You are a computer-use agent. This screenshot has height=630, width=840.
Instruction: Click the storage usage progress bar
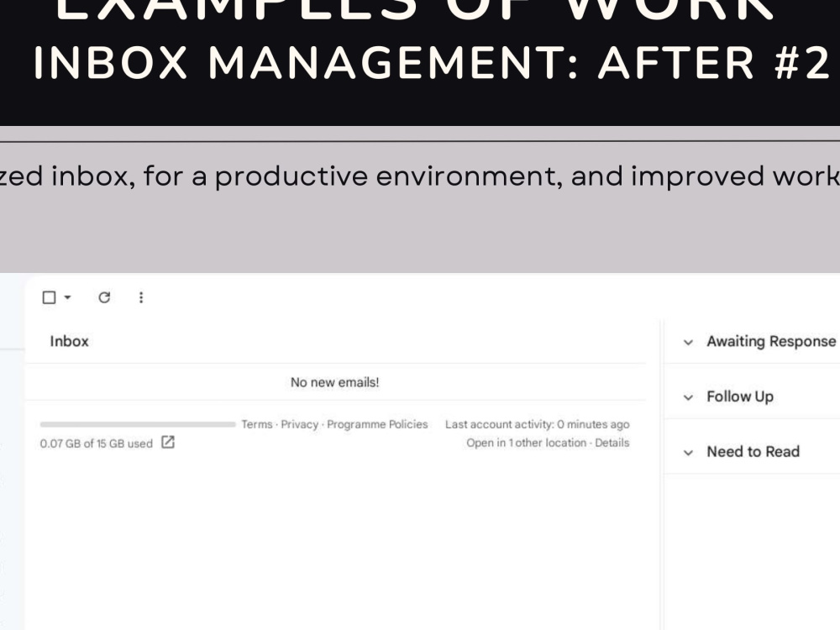(x=138, y=424)
